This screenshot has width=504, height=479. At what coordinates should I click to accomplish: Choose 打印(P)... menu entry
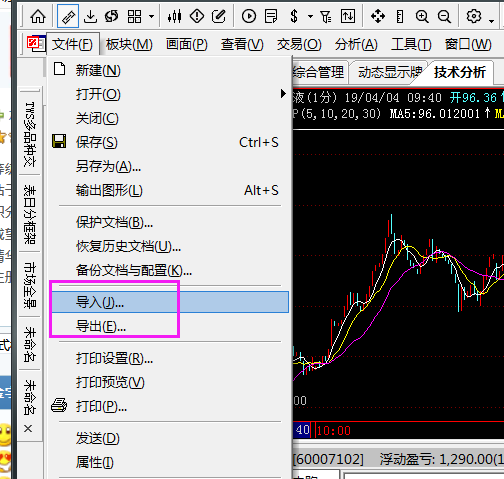[x=169, y=406]
